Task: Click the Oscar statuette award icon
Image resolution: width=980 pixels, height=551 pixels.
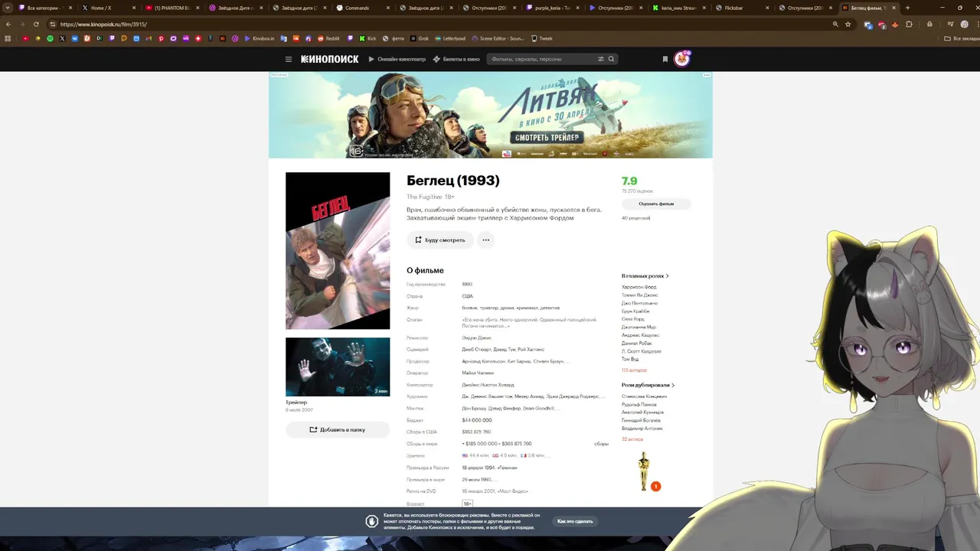Action: [x=644, y=470]
